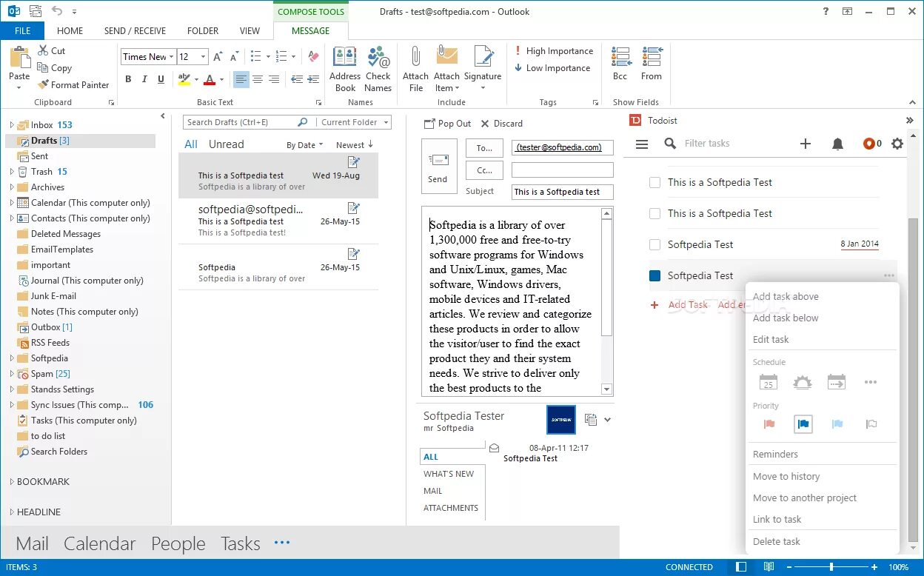
Task: Click the Paste clipboard icon
Action: point(19,58)
